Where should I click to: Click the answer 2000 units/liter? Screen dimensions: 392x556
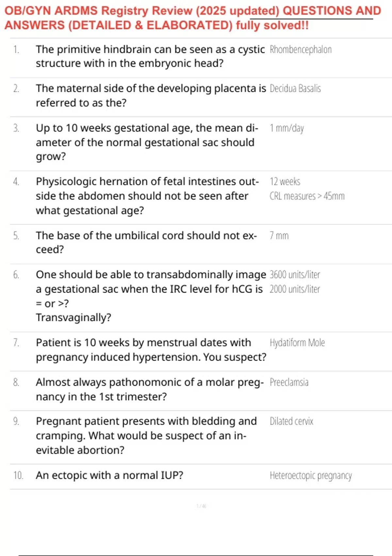[295, 289]
